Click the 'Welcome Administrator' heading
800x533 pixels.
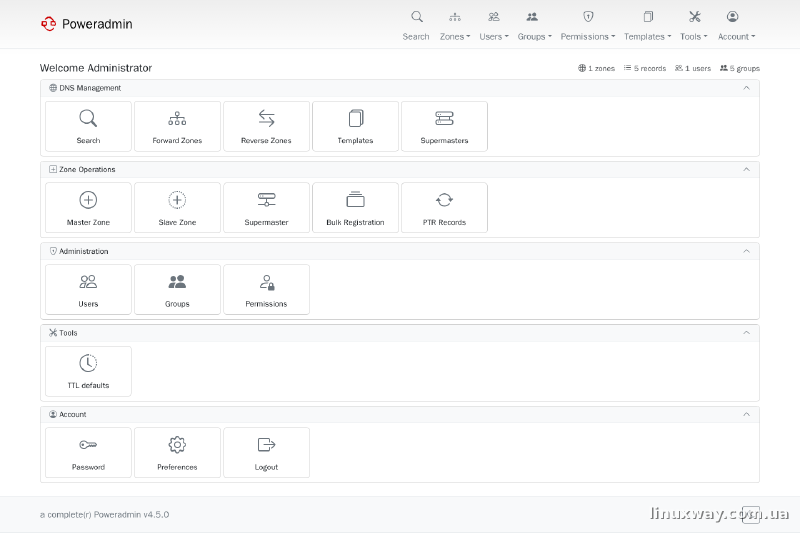pos(96,68)
